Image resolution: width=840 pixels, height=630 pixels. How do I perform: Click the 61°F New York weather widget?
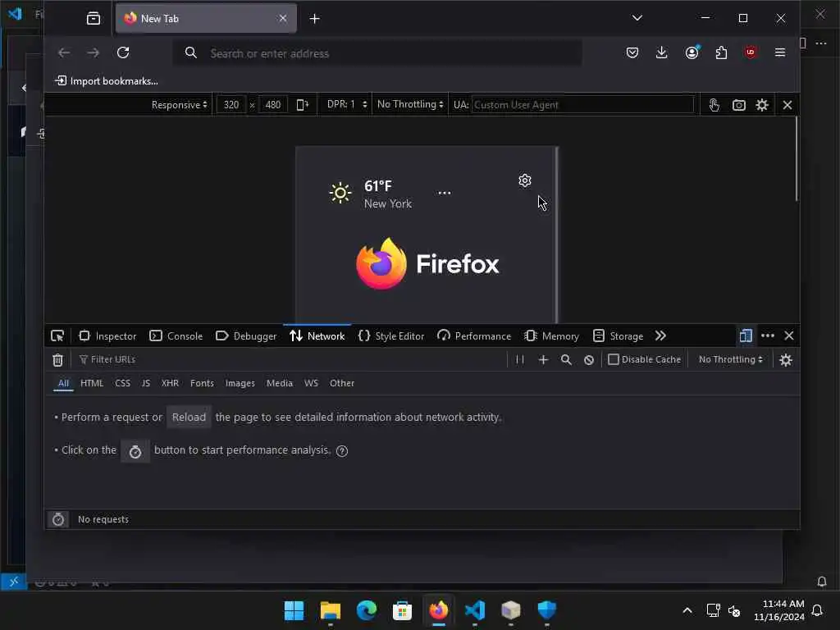pyautogui.click(x=371, y=194)
